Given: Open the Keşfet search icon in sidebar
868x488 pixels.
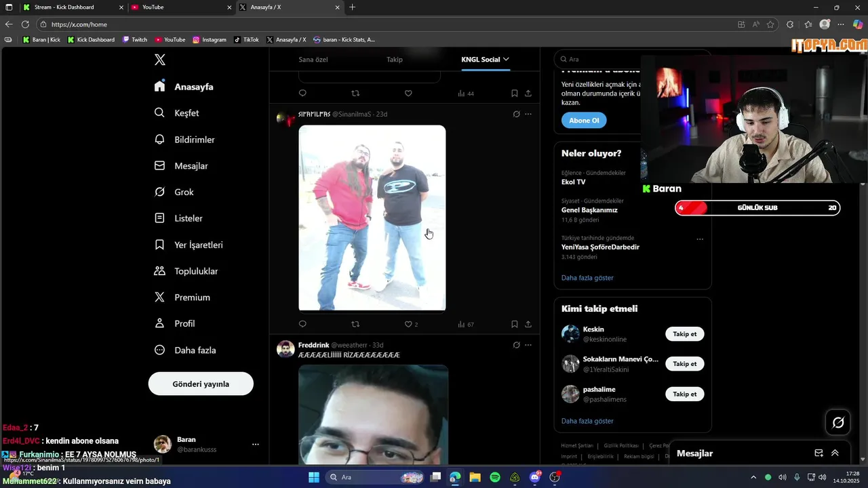Looking at the screenshot, I should pos(159,113).
